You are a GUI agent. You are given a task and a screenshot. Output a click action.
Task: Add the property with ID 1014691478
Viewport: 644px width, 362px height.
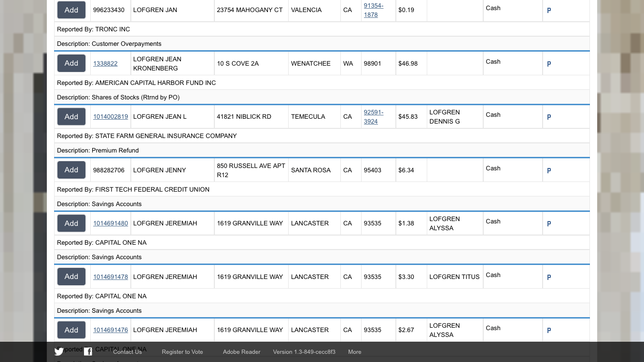click(71, 277)
